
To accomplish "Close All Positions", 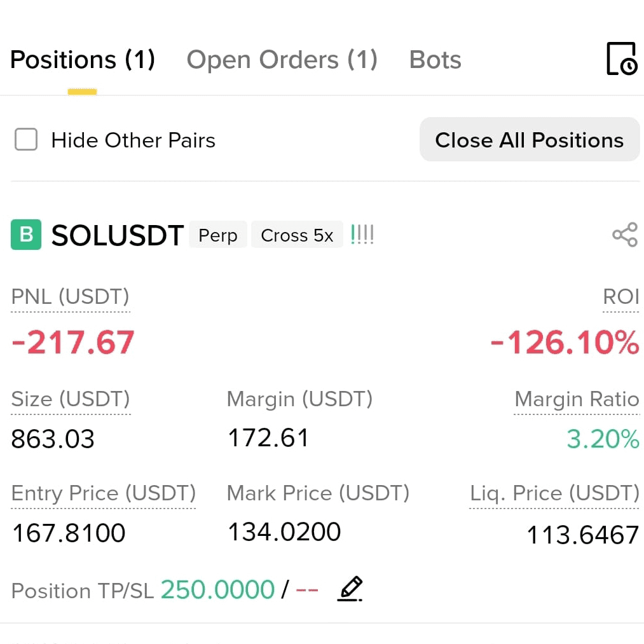I will click(x=530, y=140).
